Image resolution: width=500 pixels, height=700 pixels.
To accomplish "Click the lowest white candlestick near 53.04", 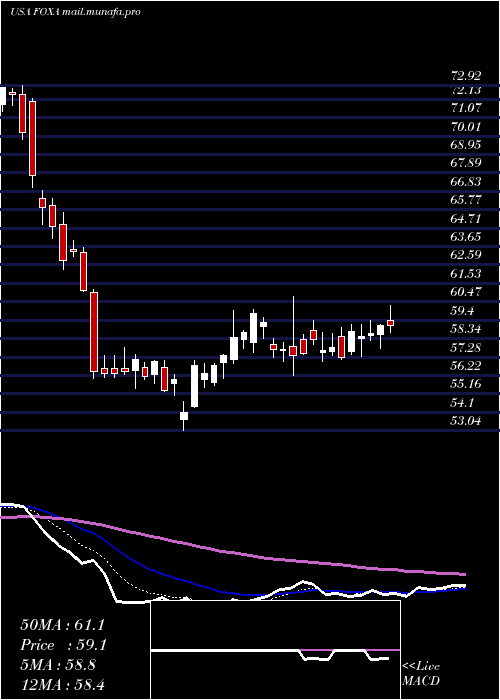I will click(184, 416).
